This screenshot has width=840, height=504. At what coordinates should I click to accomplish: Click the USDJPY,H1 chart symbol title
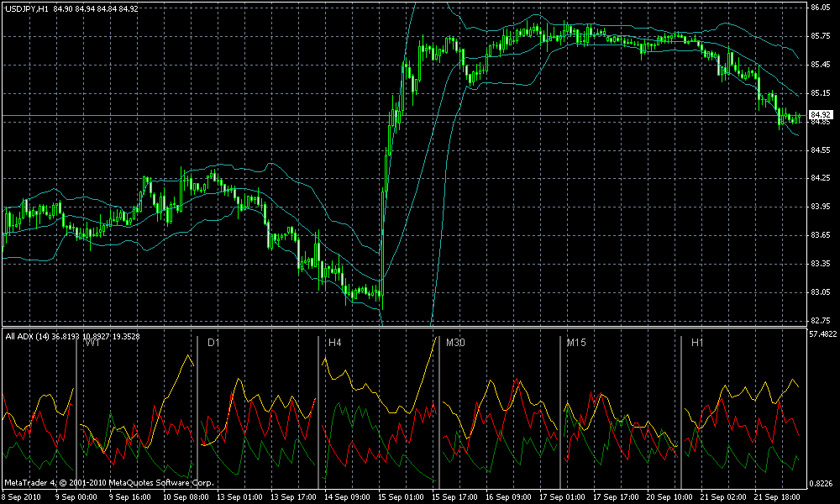coord(25,8)
